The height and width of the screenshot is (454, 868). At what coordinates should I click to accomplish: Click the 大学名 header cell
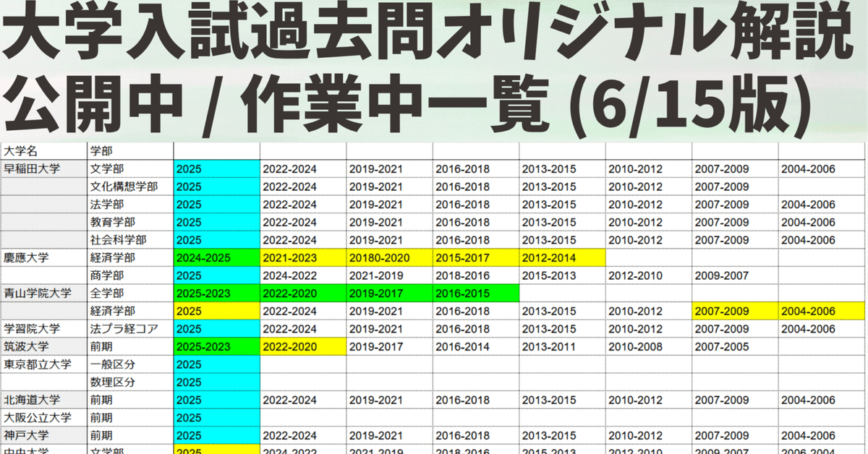tap(43, 151)
